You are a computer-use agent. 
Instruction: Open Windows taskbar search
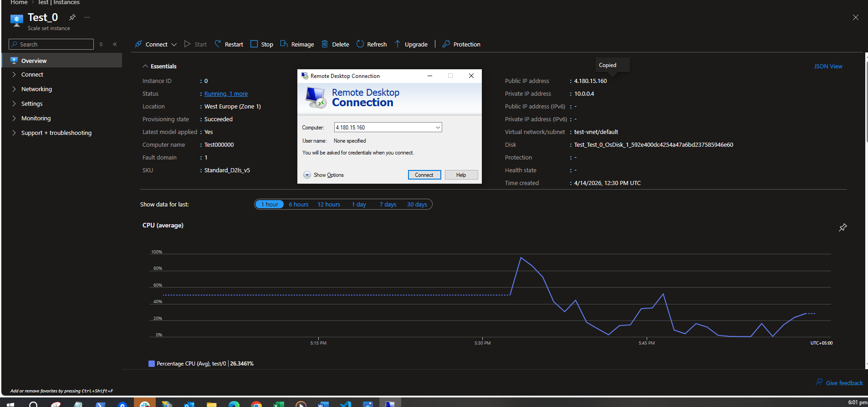coord(33,404)
